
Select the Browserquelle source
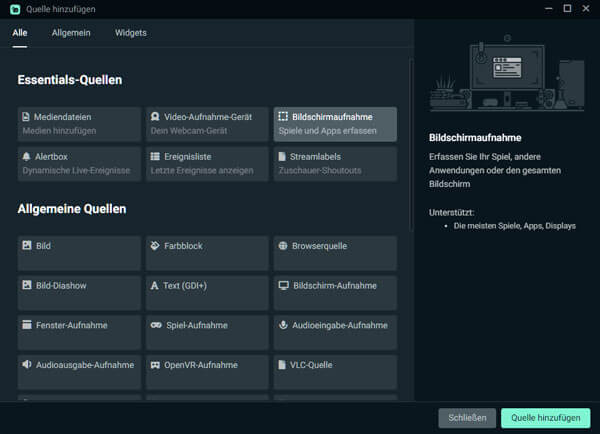tap(335, 253)
